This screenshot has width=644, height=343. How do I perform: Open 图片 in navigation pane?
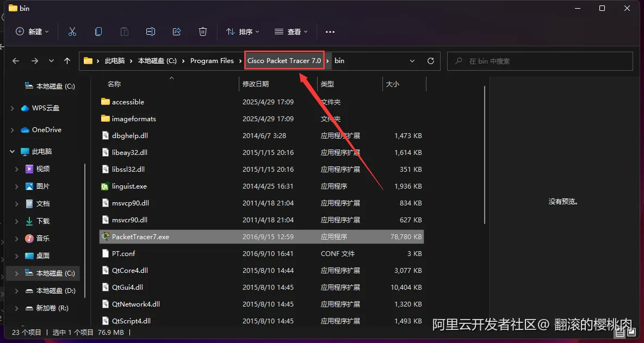tap(43, 186)
